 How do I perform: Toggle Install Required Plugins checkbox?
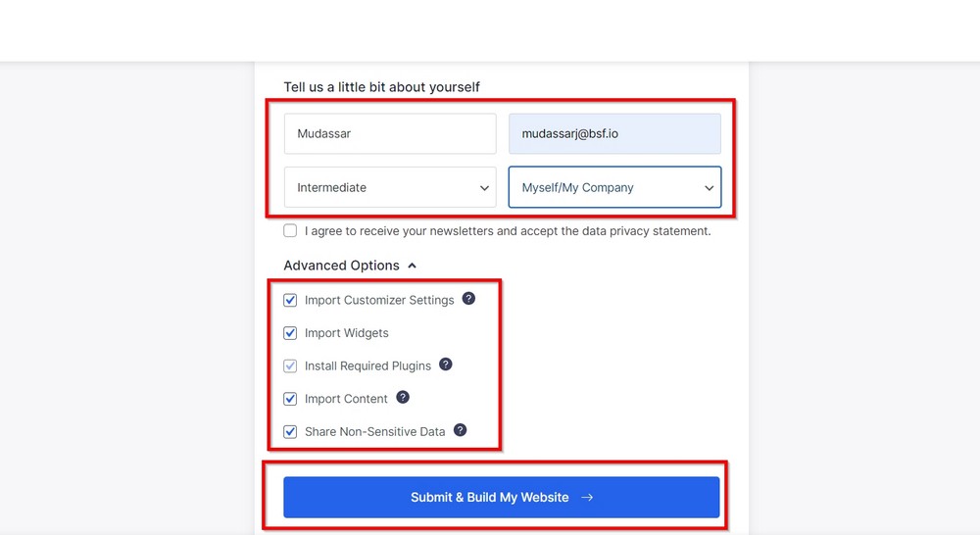[290, 365]
